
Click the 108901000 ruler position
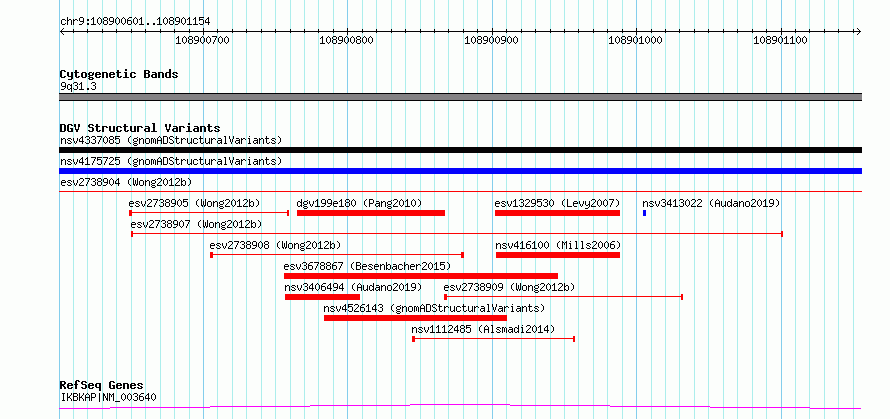click(636, 40)
